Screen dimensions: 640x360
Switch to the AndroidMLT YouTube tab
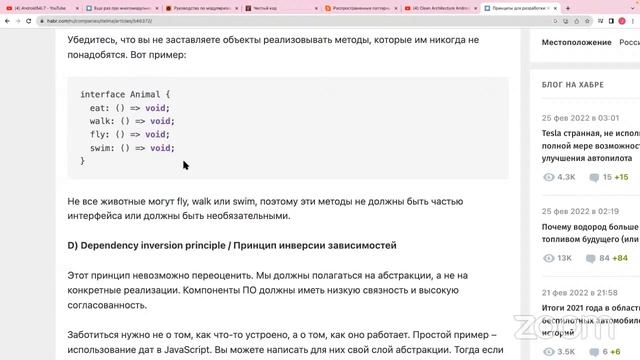coord(41,8)
